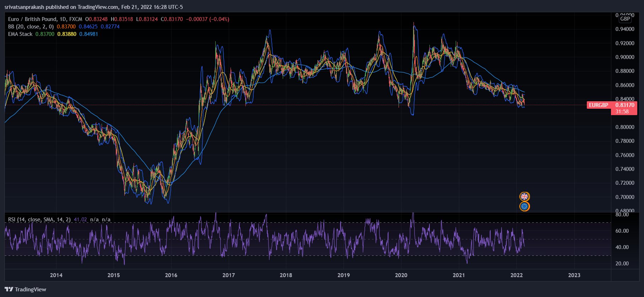Open the GBP currency selector on price axis

point(625,19)
